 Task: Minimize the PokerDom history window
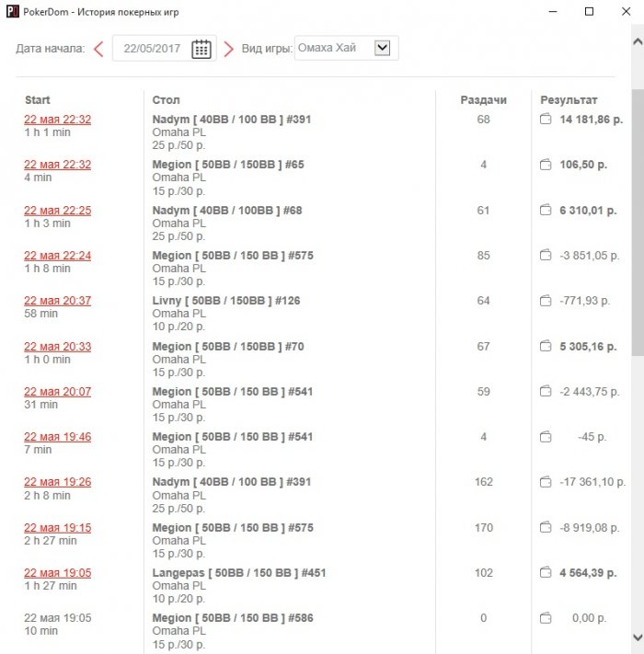[553, 12]
